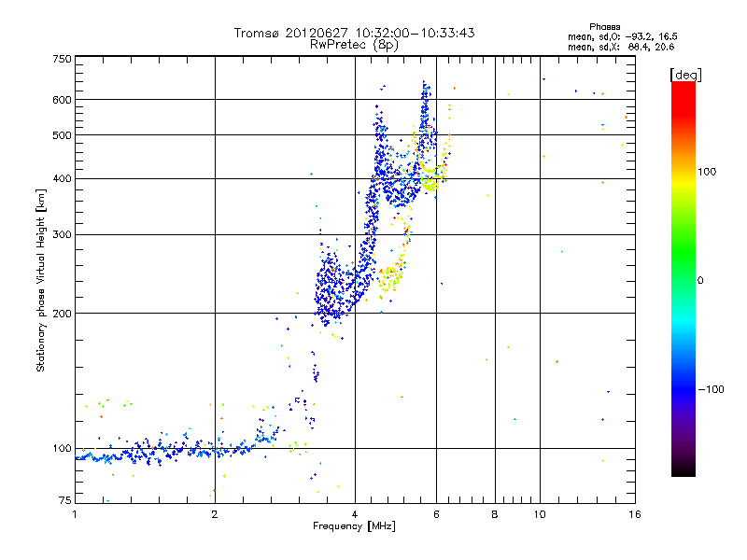Click y-axis tick label '750'
The height and width of the screenshot is (560, 747).
(62, 59)
